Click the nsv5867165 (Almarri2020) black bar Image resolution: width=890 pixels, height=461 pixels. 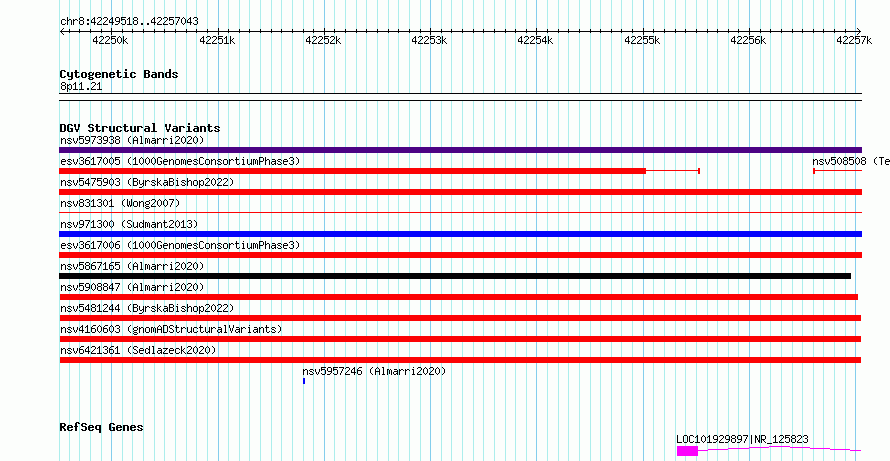(455, 276)
